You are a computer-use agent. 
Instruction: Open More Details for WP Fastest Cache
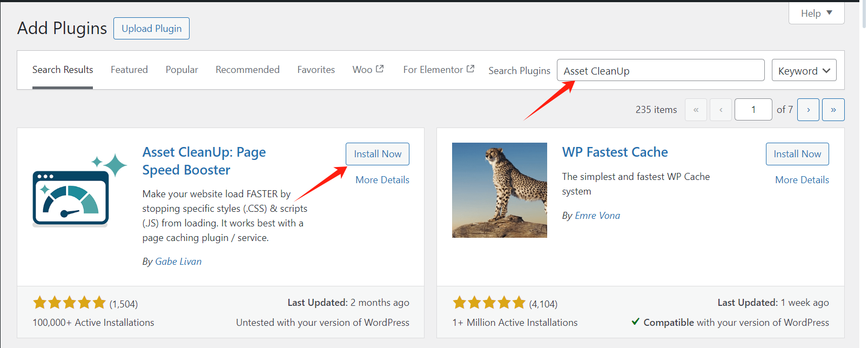[x=802, y=180]
